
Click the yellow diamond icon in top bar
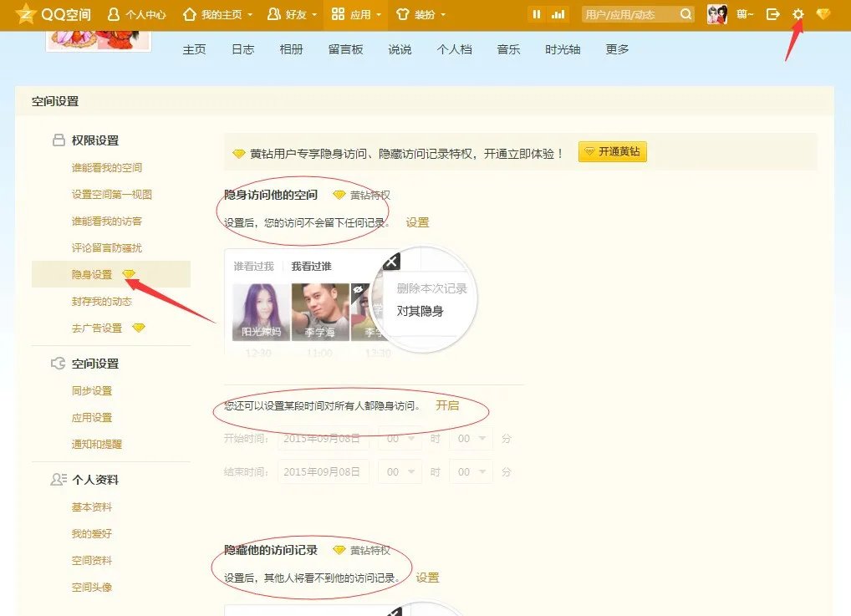[823, 14]
